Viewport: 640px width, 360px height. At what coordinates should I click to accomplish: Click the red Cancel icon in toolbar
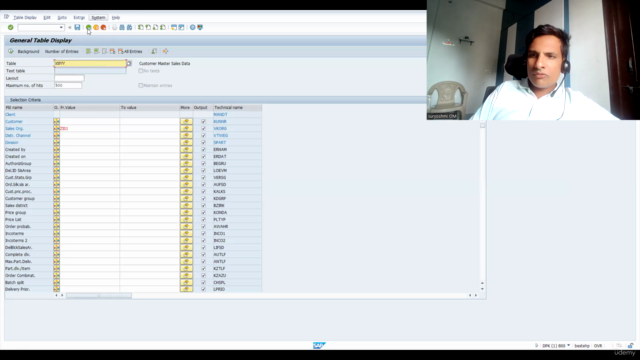point(104,27)
